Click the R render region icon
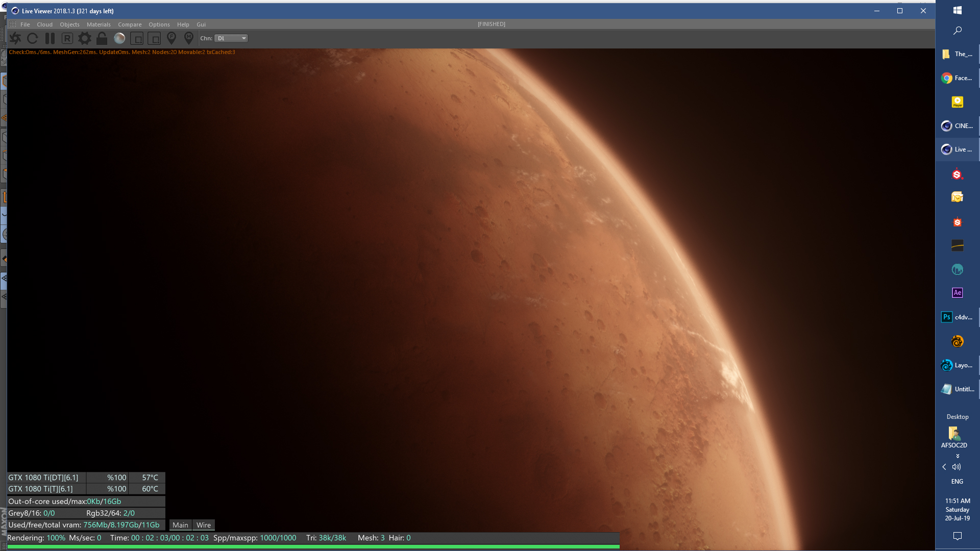Image resolution: width=980 pixels, height=551 pixels. click(x=67, y=38)
